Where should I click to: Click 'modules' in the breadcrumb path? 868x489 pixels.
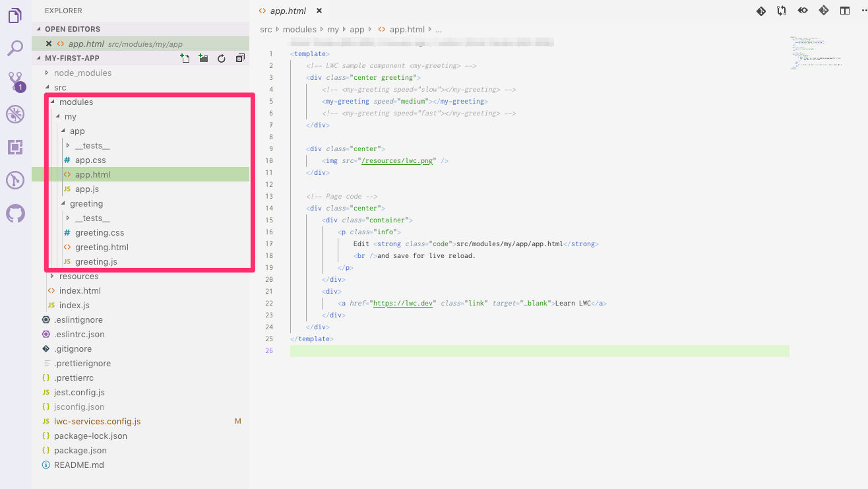point(299,30)
